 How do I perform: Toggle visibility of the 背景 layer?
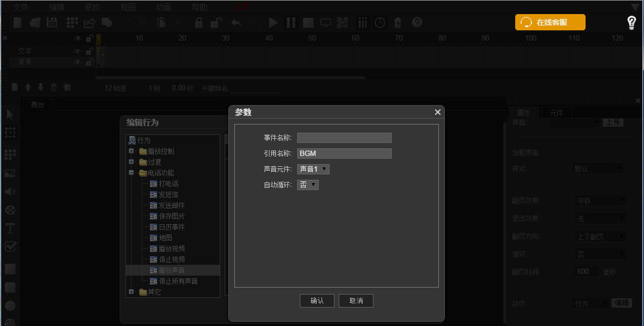pos(78,61)
